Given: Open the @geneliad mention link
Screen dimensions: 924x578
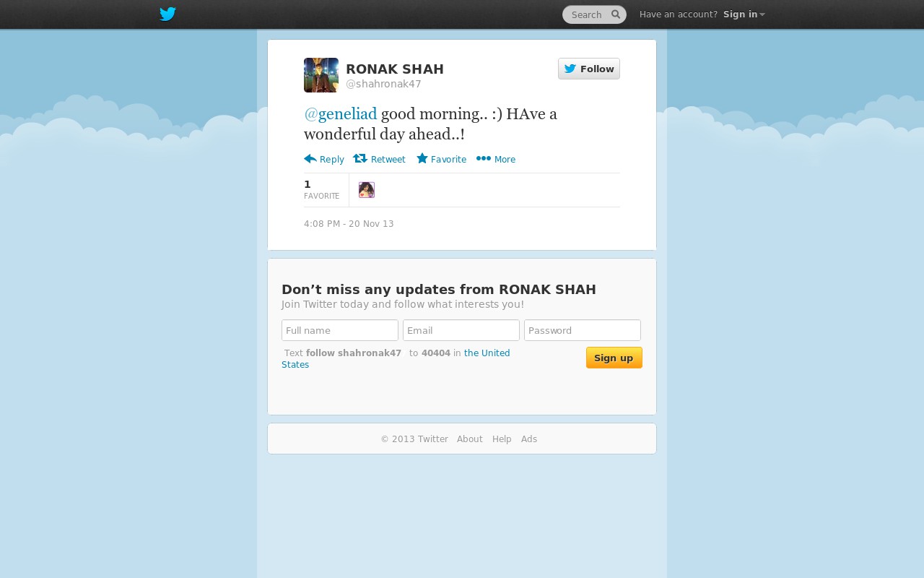Looking at the screenshot, I should (341, 114).
